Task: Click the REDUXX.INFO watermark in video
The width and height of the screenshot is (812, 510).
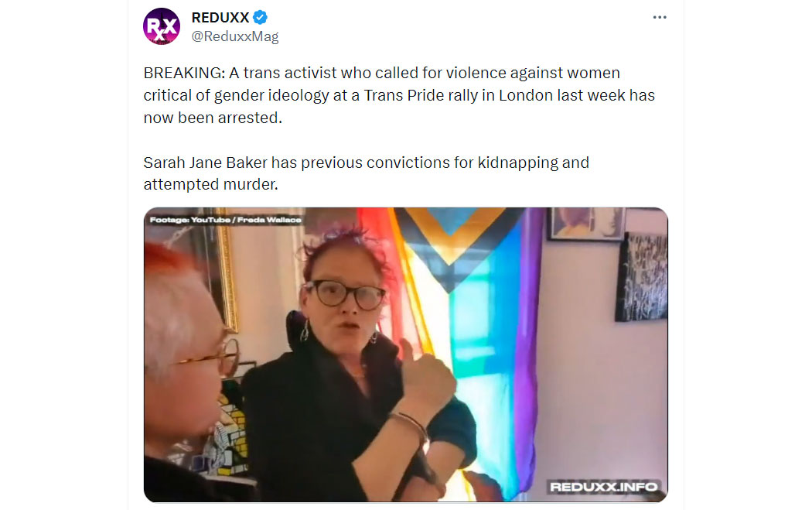Action: tap(603, 487)
